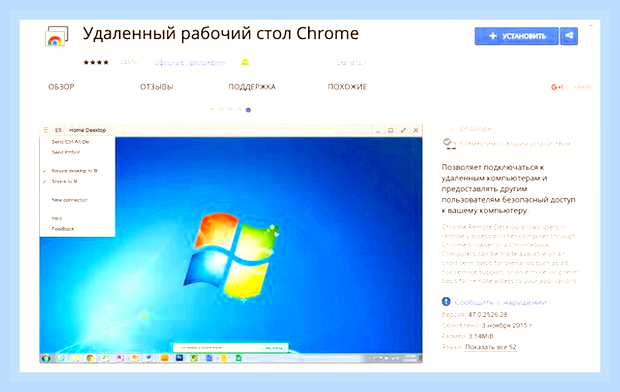The height and width of the screenshot is (392, 620).
Task: Click the four-star rating
Action: point(96,62)
